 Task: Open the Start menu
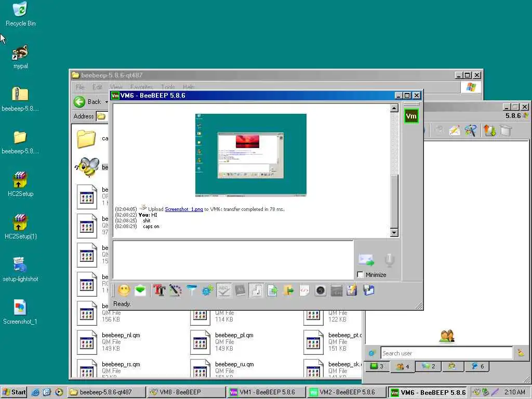click(14, 392)
